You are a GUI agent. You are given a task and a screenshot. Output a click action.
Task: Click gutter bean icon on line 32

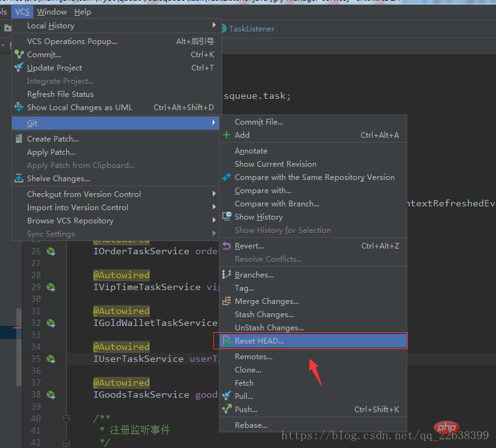[x=51, y=323]
